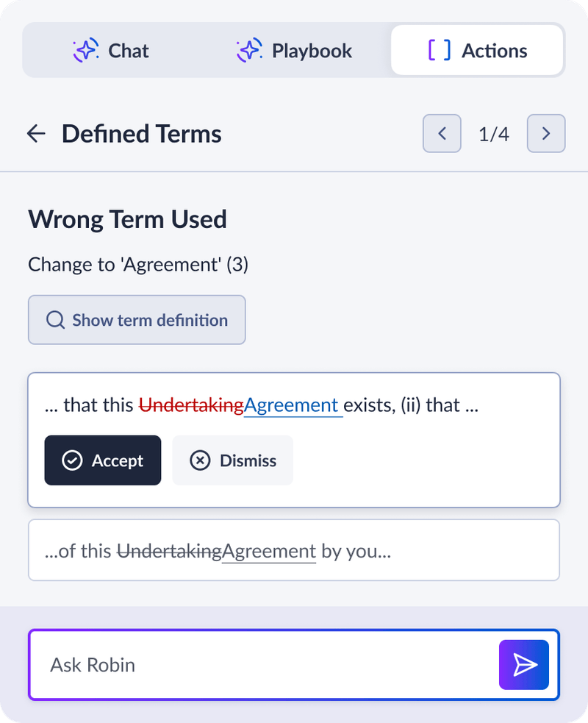
Task: Go back using the left arrow
Action: (x=36, y=134)
